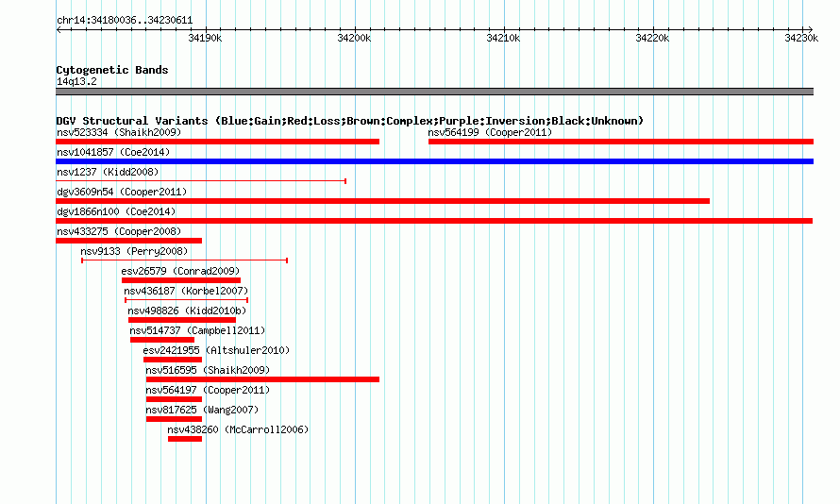Select the nsv438260 red bar
The width and height of the screenshot is (840, 504).
(x=185, y=439)
